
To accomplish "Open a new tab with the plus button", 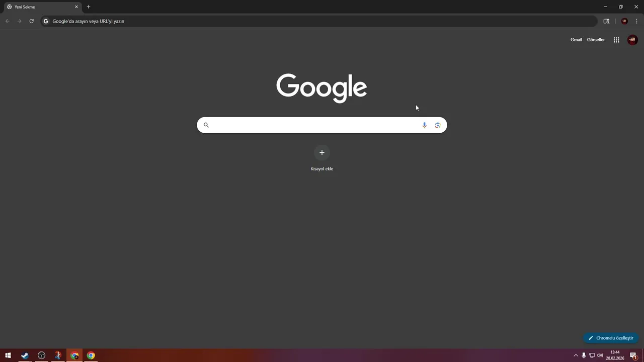I will (89, 7).
